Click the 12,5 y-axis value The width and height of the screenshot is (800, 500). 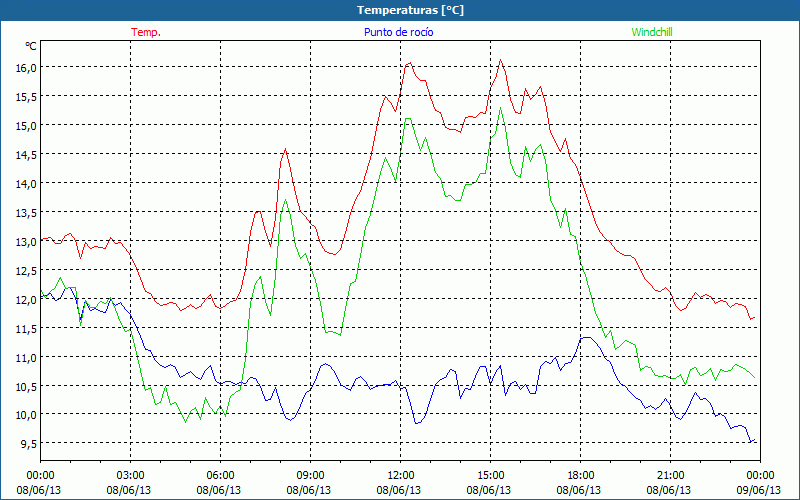click(x=26, y=270)
